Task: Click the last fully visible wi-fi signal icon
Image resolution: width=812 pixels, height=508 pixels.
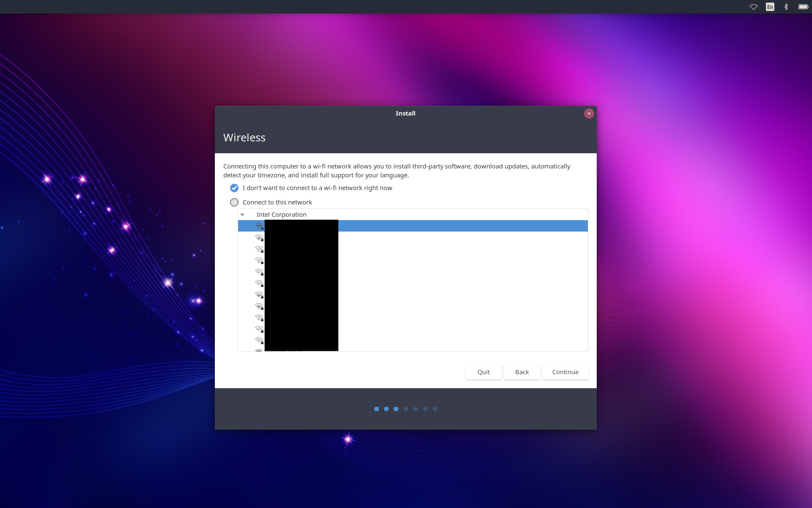Action: pos(259,341)
